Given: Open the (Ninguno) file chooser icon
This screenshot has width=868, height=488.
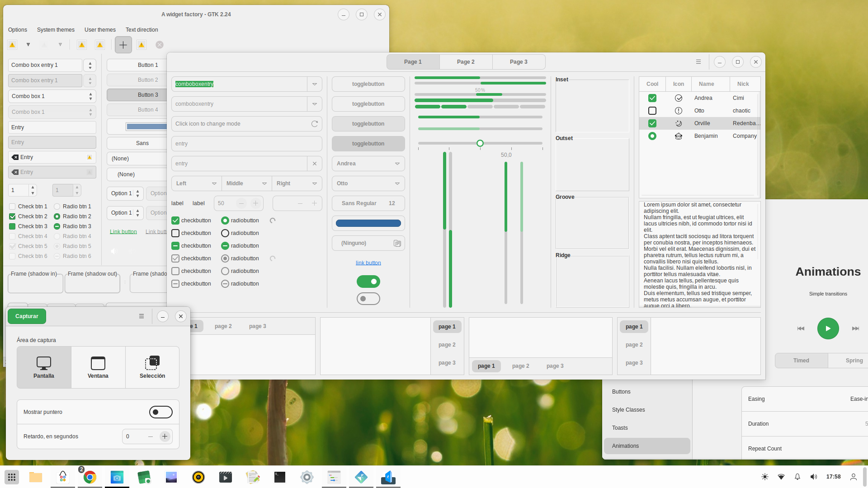Looking at the screenshot, I should click(x=397, y=243).
